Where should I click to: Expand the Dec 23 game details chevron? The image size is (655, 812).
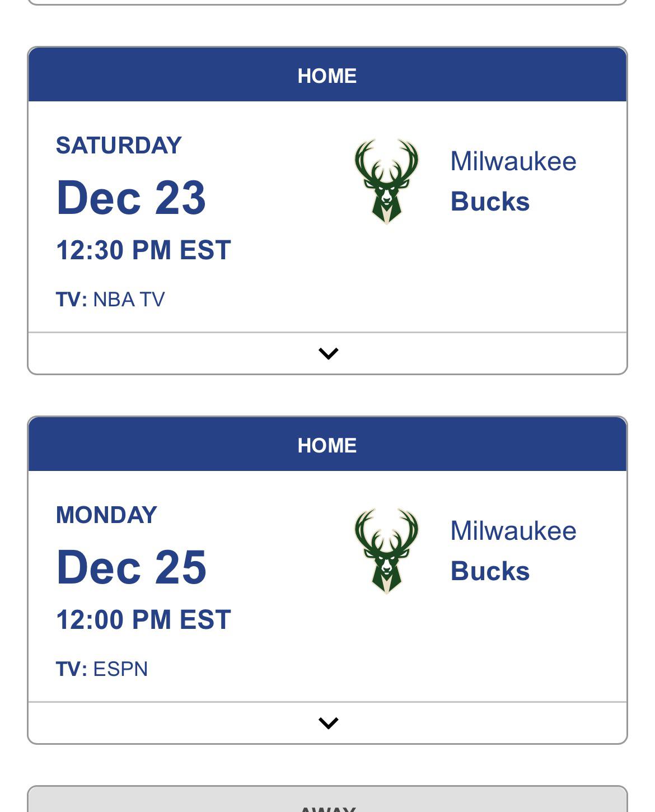pos(328,353)
